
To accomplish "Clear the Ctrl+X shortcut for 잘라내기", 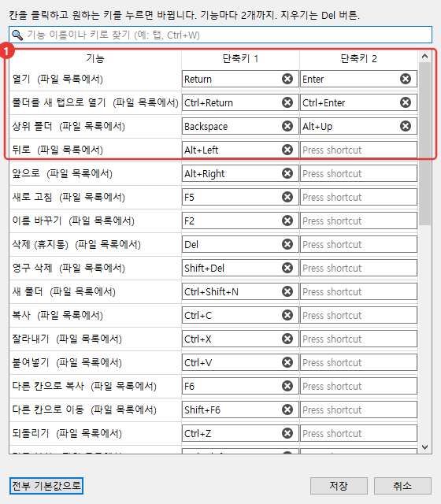I will pos(287,339).
